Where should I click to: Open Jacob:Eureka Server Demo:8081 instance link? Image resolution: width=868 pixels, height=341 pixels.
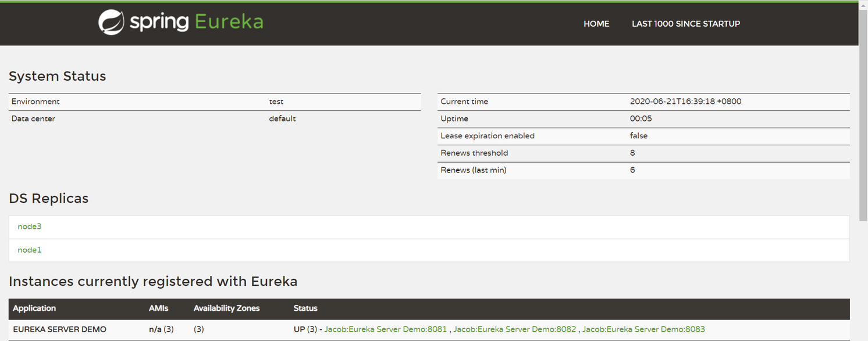tap(386, 329)
